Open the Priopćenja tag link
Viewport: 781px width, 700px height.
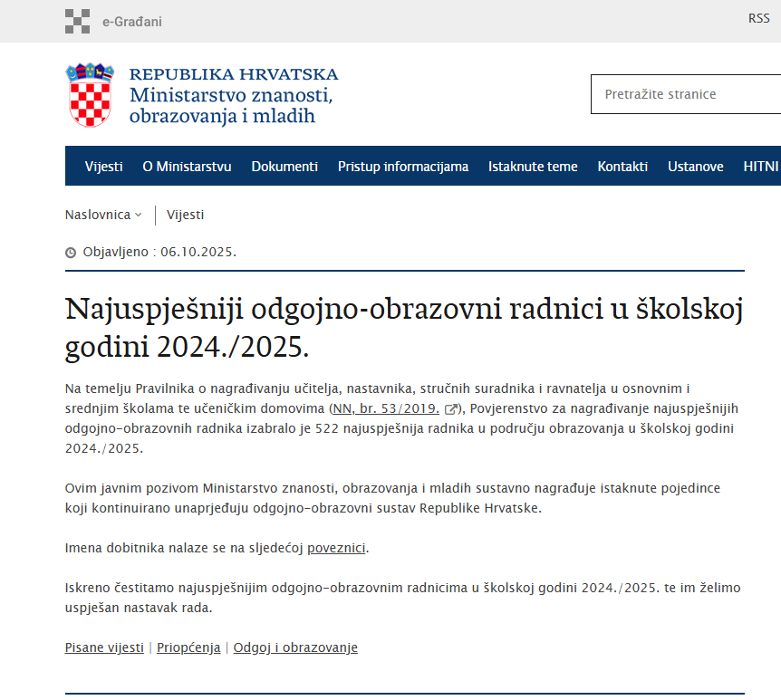188,647
